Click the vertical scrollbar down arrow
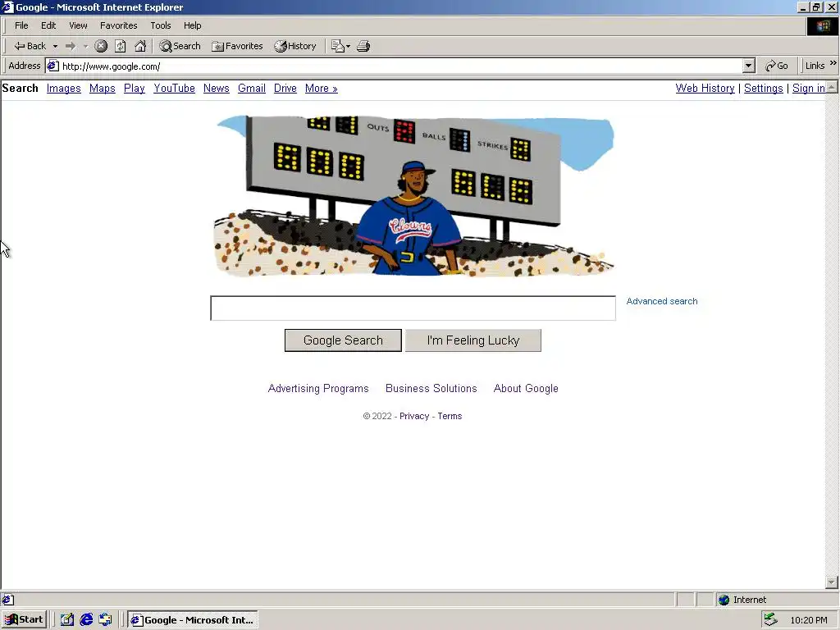 [832, 582]
